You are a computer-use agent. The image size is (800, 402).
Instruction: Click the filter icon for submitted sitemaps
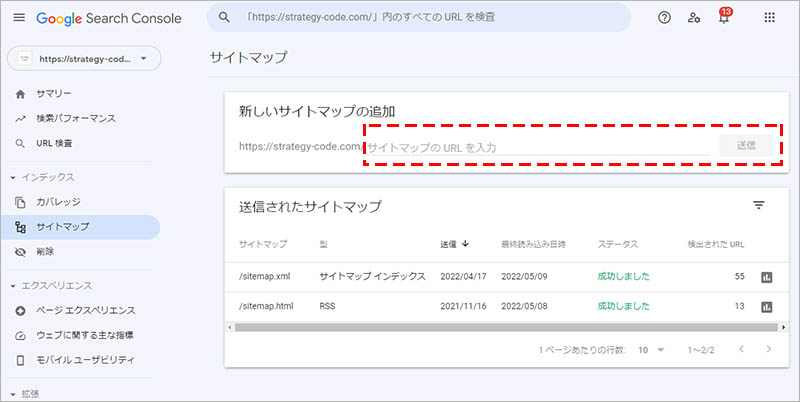click(758, 205)
